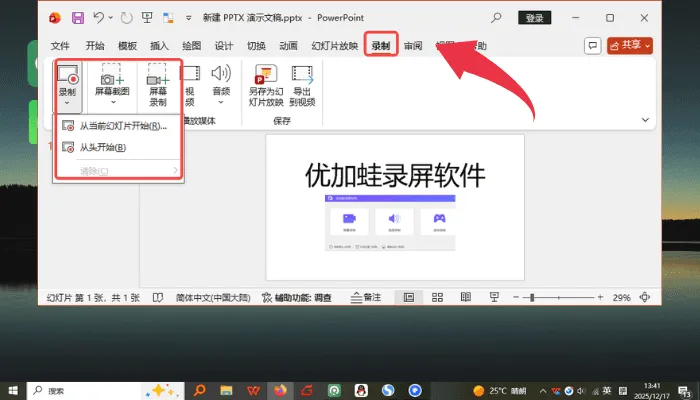Toggle the 备注 notes pane
This screenshot has width=700, height=400.
(366, 298)
